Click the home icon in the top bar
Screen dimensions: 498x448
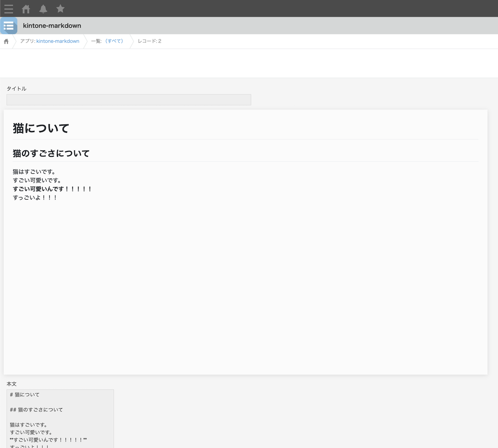pos(25,9)
